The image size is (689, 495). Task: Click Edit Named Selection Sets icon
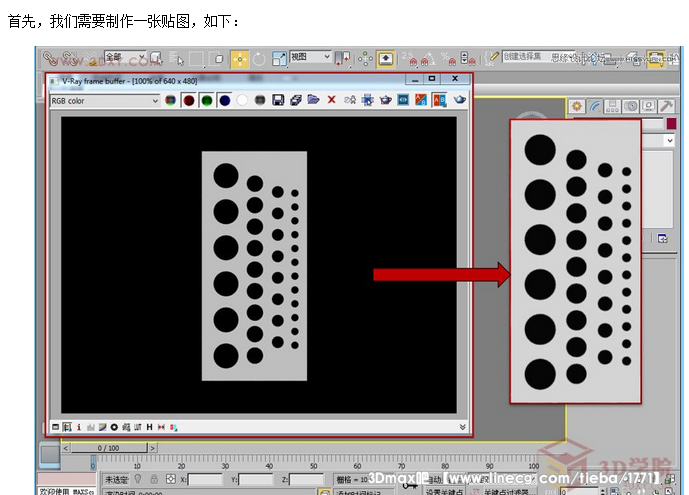(492, 59)
